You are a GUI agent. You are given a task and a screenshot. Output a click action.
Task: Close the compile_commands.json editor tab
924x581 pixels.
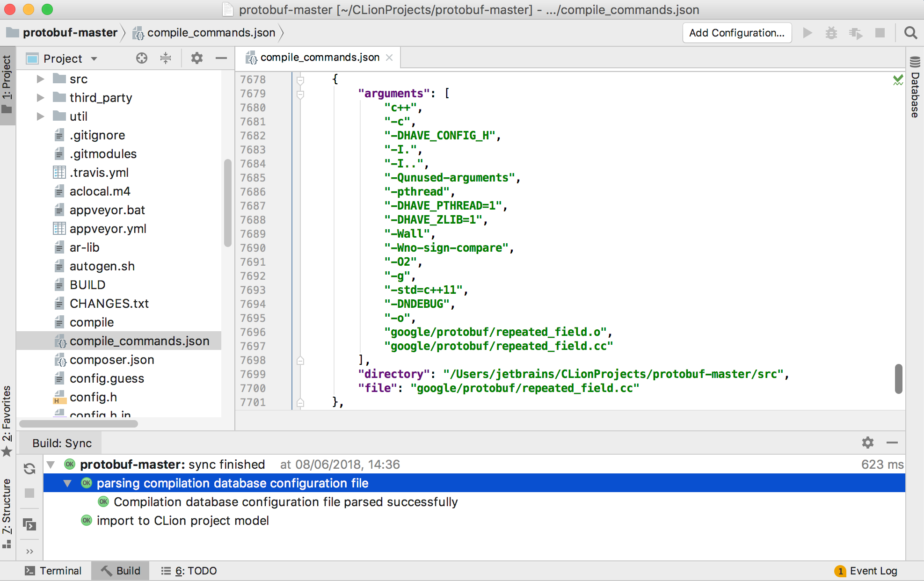point(389,58)
